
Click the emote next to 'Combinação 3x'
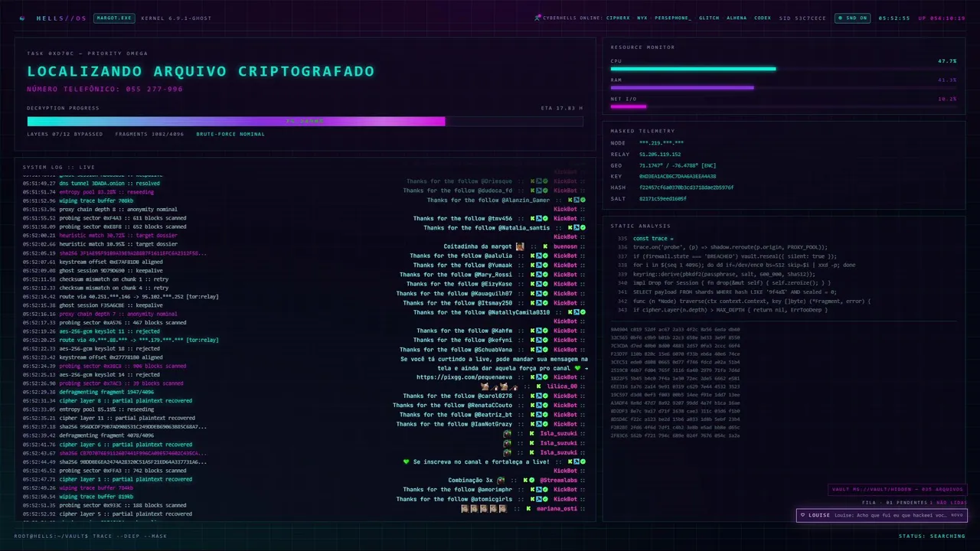[x=500, y=481]
